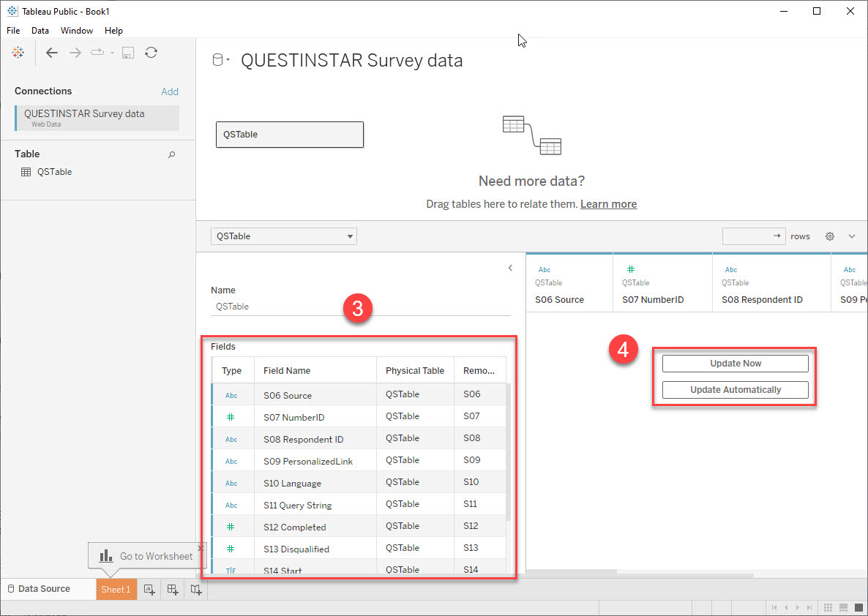Click the refresh data source icon
The image size is (868, 616).
[151, 53]
